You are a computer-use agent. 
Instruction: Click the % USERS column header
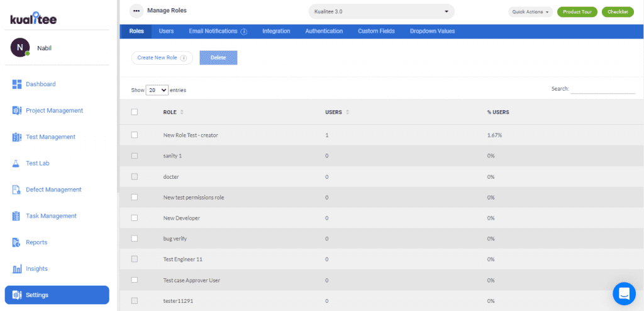point(498,112)
